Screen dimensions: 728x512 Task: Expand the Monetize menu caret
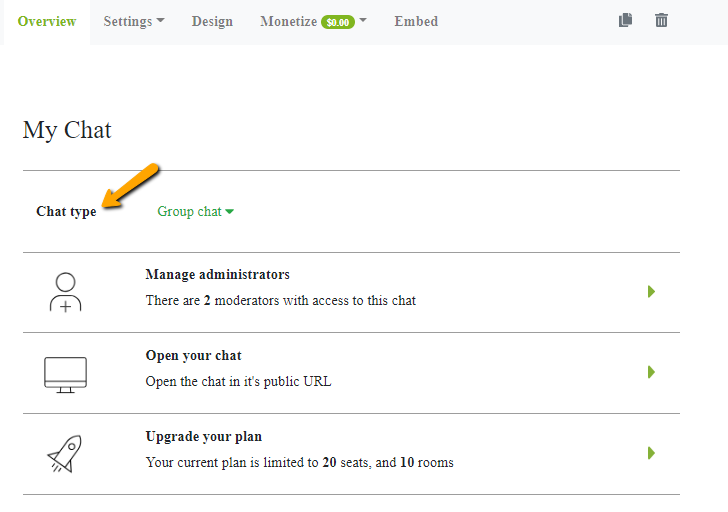click(x=363, y=21)
